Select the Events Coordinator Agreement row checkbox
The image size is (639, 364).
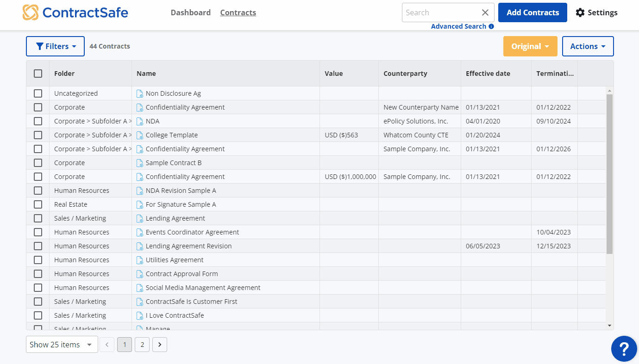38,232
